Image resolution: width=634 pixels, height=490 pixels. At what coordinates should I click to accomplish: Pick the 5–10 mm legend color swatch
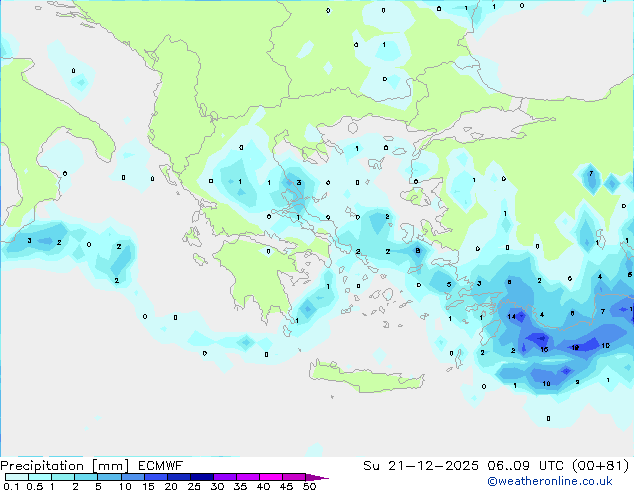tap(109, 477)
